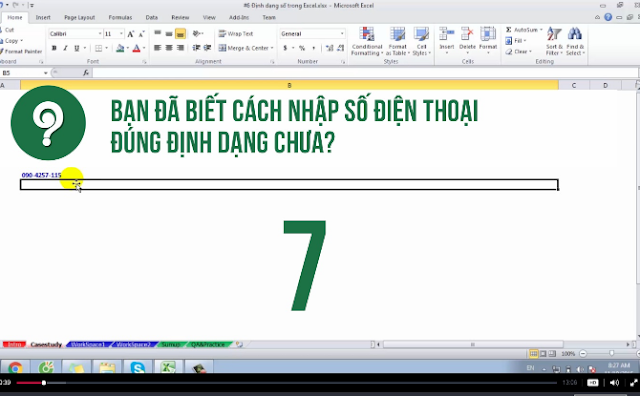Open the Review ribbon tab
Image resolution: width=640 pixels, height=396 pixels.
click(x=180, y=18)
